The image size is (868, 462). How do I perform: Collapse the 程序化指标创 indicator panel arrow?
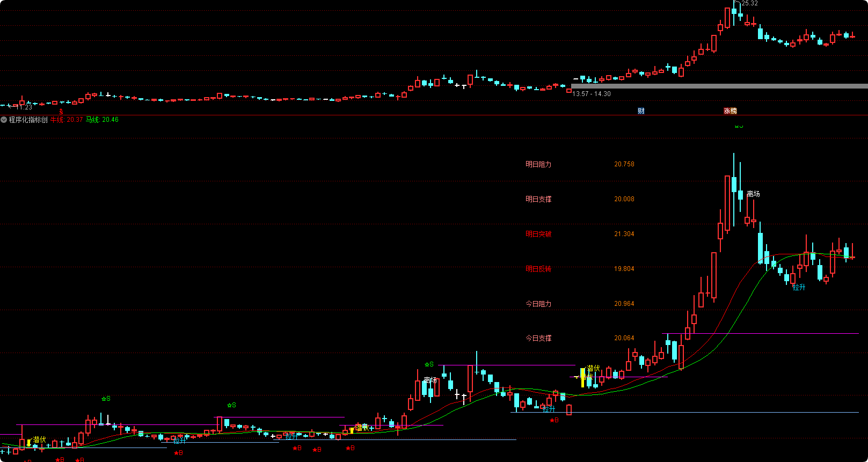pos(4,120)
